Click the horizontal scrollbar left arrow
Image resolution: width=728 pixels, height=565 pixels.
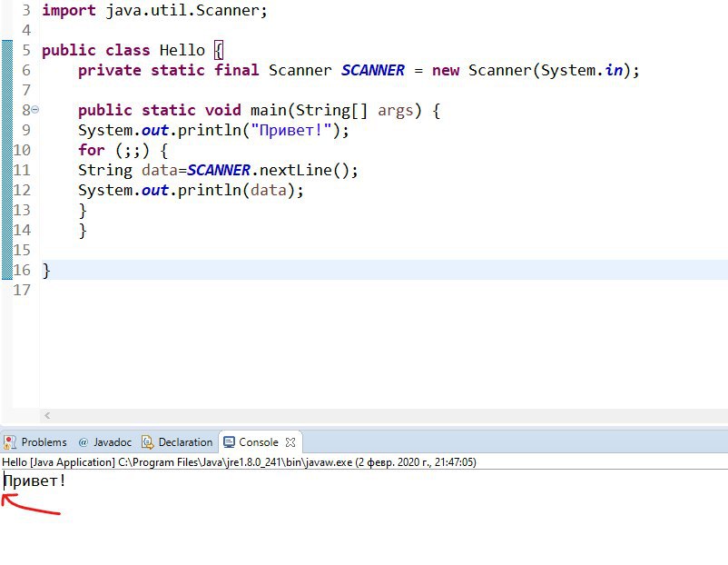click(47, 415)
